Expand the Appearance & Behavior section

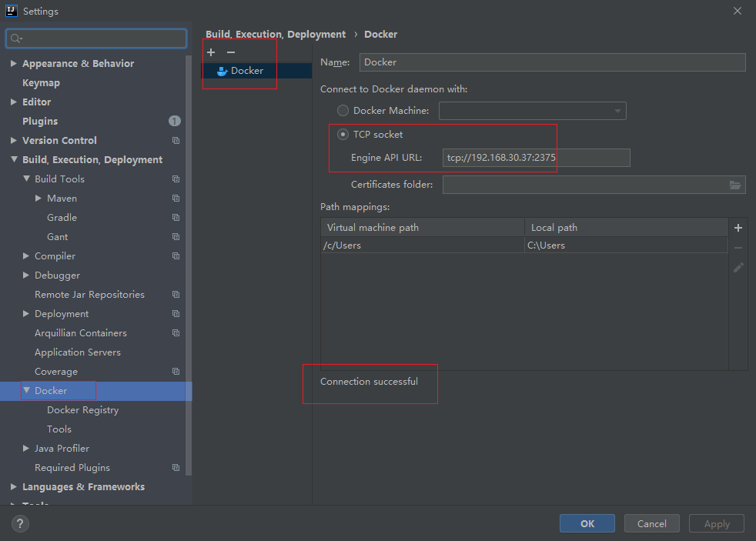(14, 64)
